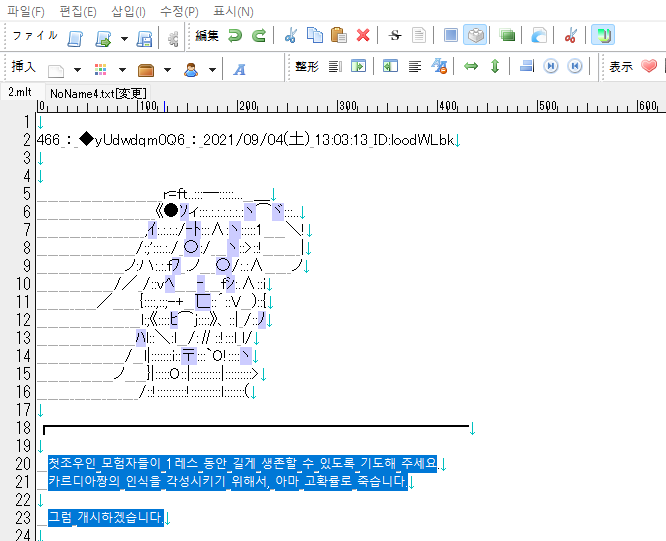
Task: Toggle the green highlighted button at toolbar end
Action: [x=603, y=36]
